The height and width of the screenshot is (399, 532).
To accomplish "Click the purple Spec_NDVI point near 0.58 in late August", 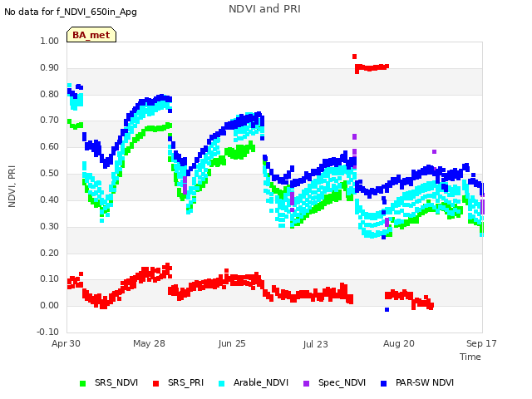I will click(x=434, y=151).
